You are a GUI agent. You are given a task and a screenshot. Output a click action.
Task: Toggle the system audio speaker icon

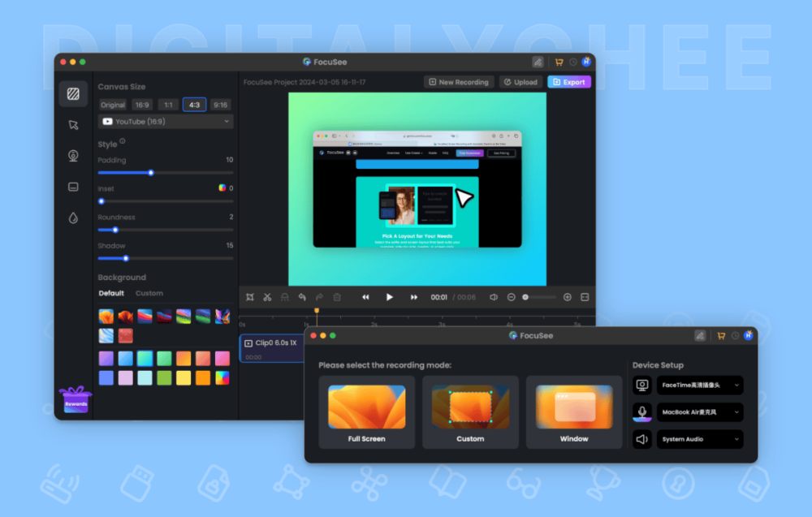click(x=642, y=439)
